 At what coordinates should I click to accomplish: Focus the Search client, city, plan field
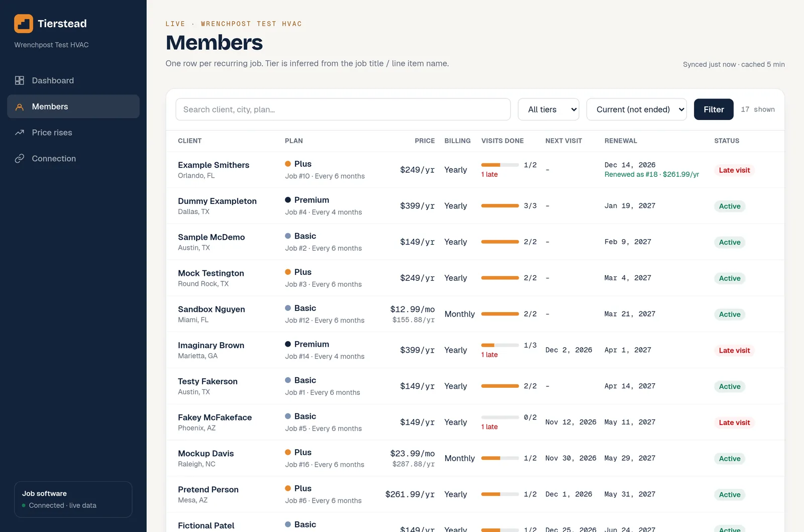tap(343, 110)
